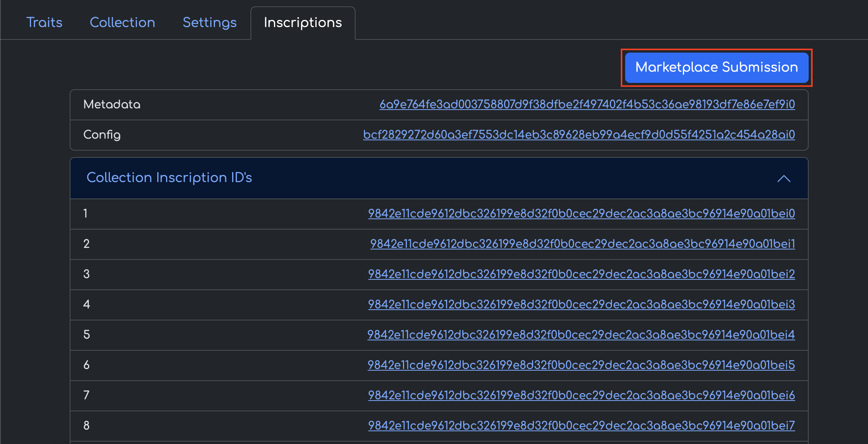Go to the Settings tab

pos(209,23)
